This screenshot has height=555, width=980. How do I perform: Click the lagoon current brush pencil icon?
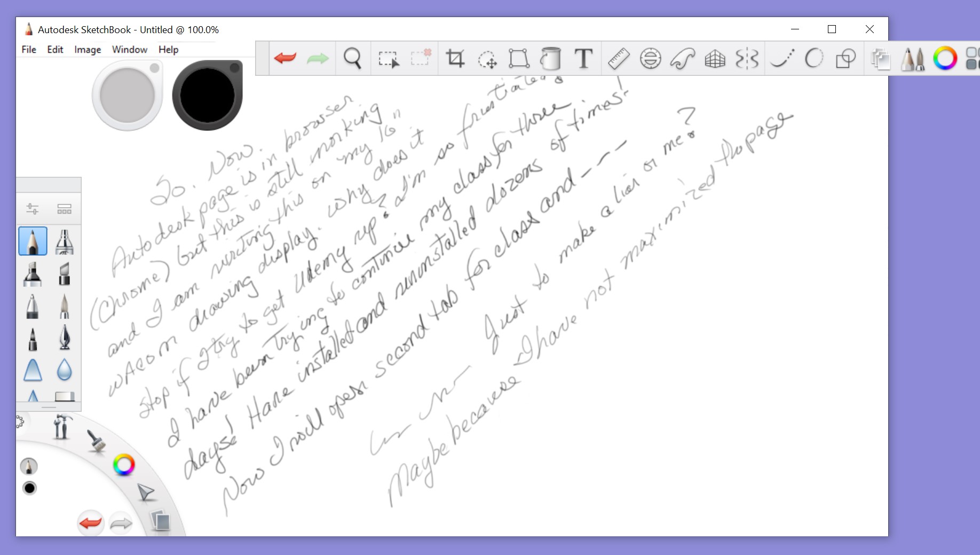pos(29,466)
